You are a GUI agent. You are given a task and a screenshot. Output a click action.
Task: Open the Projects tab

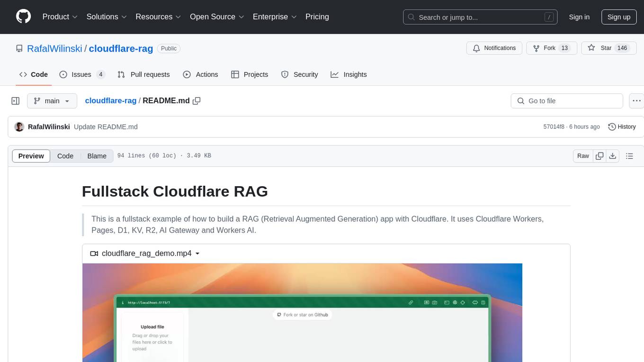pyautogui.click(x=250, y=74)
